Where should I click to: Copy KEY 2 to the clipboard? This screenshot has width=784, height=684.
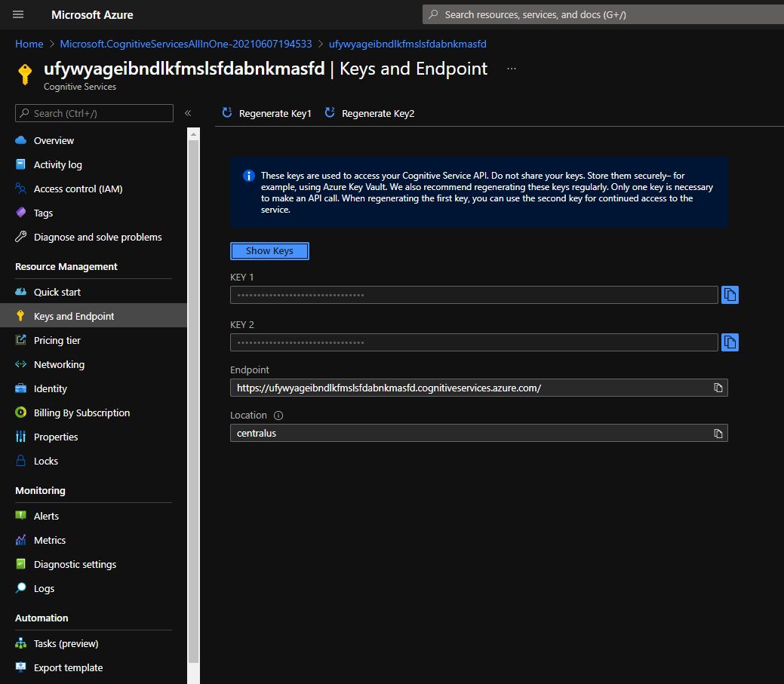(730, 342)
